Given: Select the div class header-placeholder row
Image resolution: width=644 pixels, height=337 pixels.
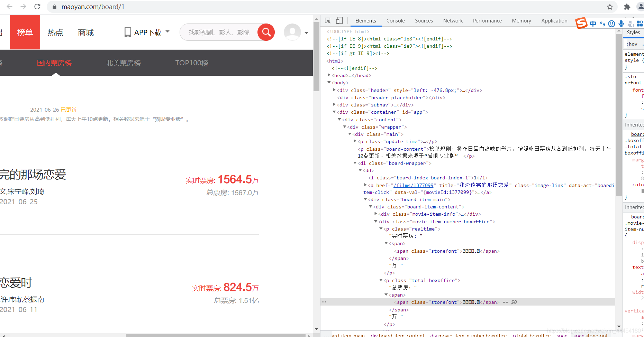Looking at the screenshot, I should (391, 97).
